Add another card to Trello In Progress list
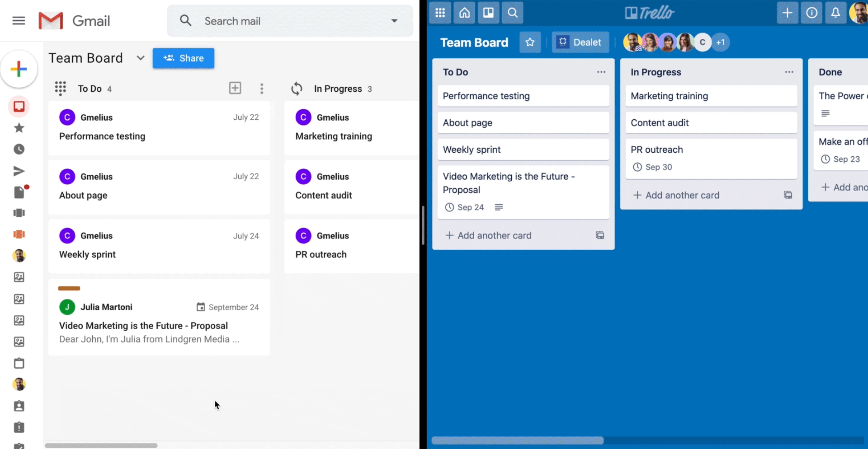 [x=677, y=195]
